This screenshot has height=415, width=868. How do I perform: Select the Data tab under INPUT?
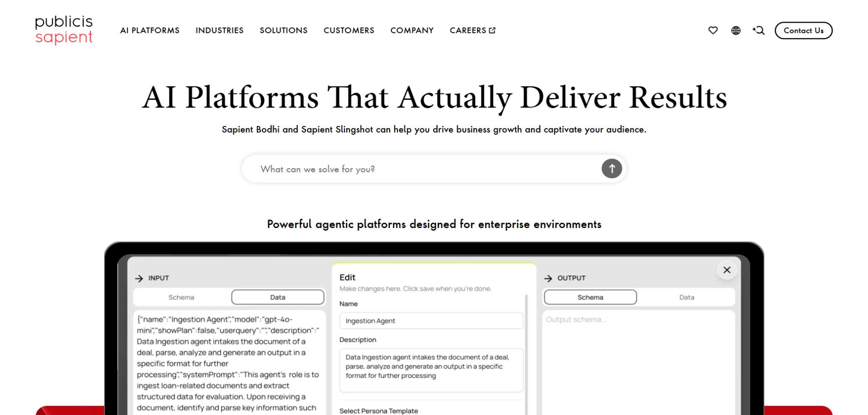click(278, 297)
